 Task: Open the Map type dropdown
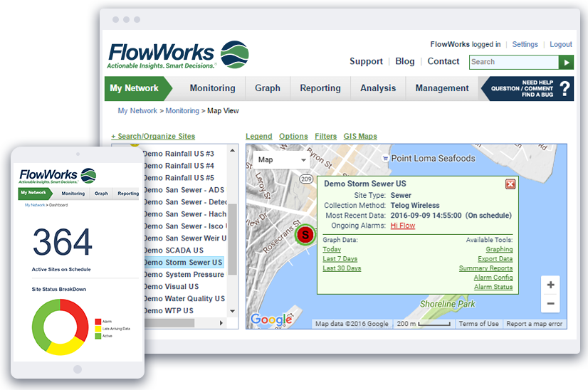pos(281,160)
